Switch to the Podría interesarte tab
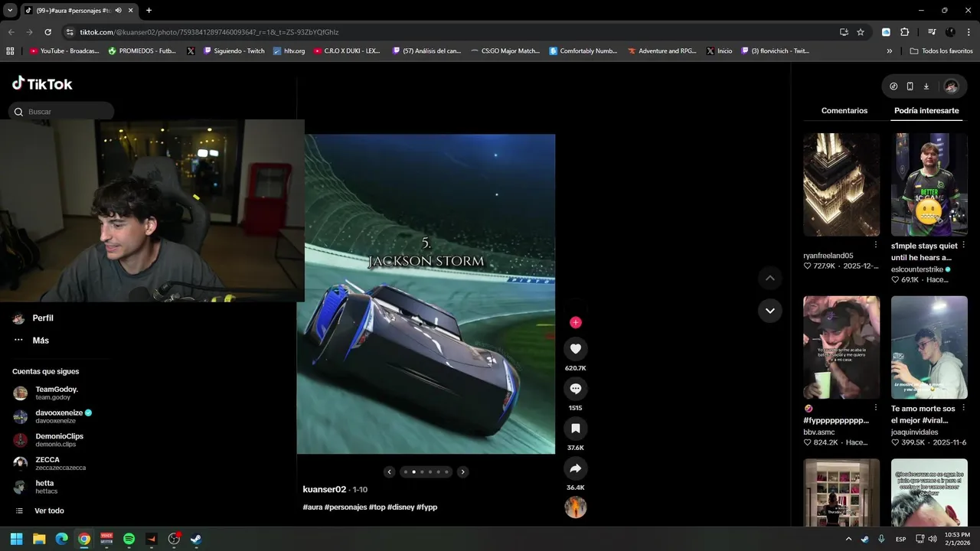 tap(926, 111)
